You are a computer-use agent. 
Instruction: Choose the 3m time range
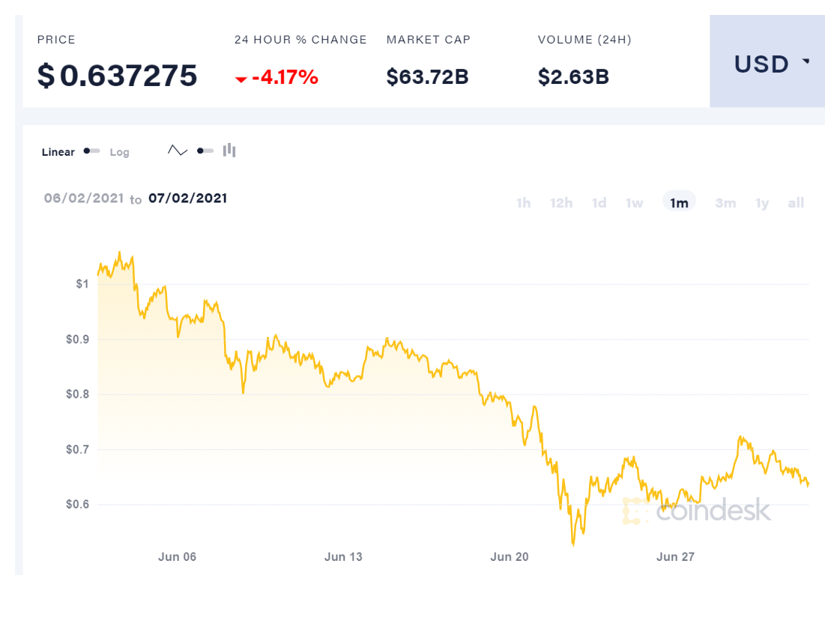click(725, 203)
